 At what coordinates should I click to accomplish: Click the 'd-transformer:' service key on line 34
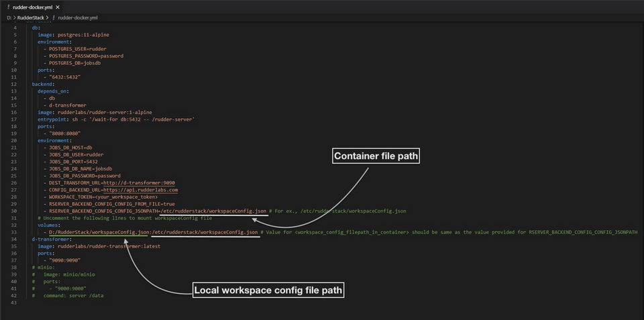click(52, 239)
